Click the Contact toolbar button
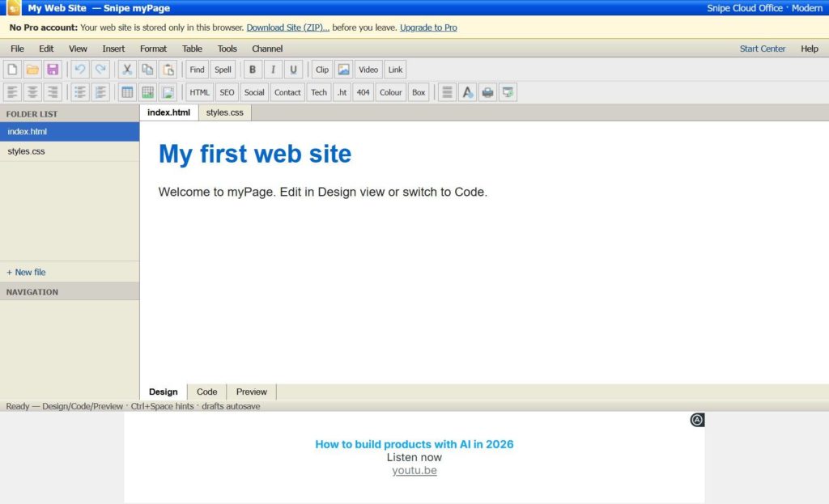Viewport: 829px width, 504px height. coord(287,92)
